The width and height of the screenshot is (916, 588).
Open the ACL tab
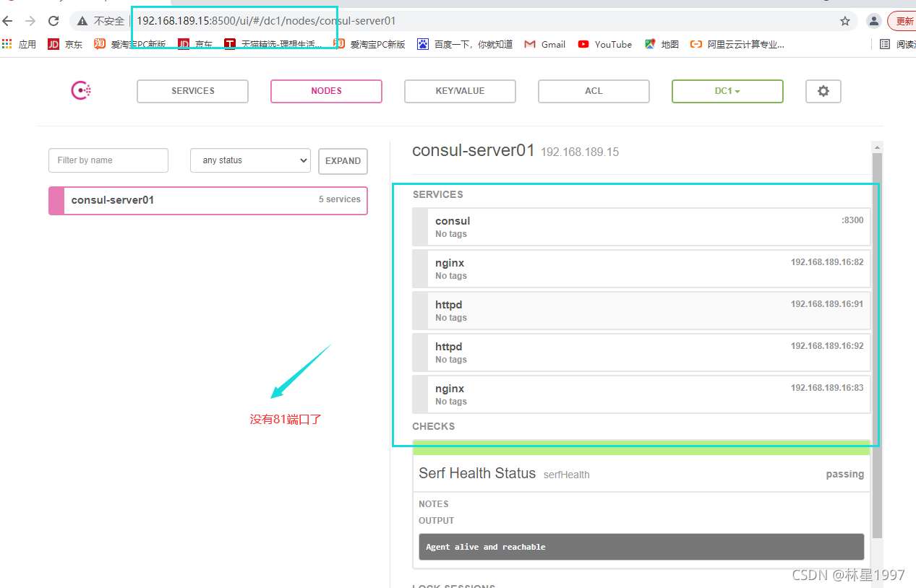pos(594,91)
